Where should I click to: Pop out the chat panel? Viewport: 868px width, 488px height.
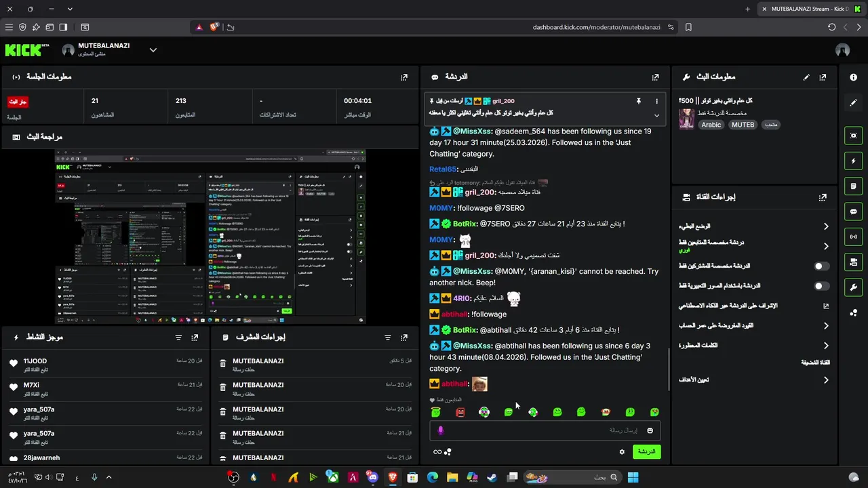655,77
